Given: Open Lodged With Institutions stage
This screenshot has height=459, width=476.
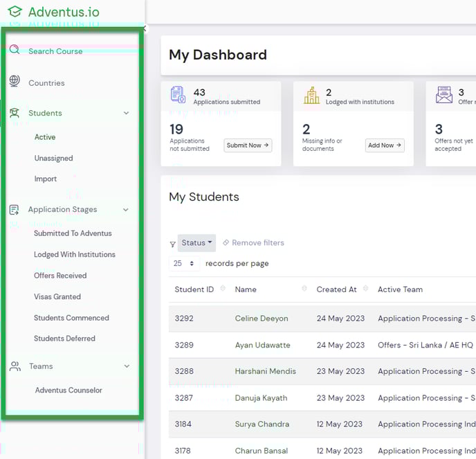Looking at the screenshot, I should (75, 255).
